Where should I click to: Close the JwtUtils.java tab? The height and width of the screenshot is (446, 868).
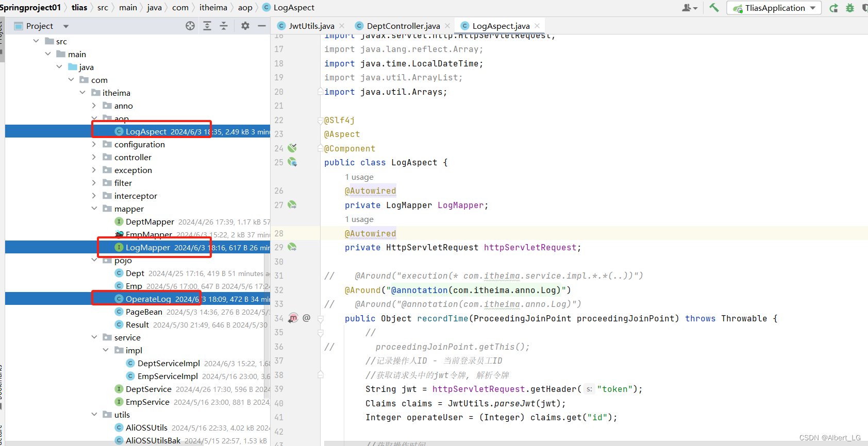pos(342,26)
